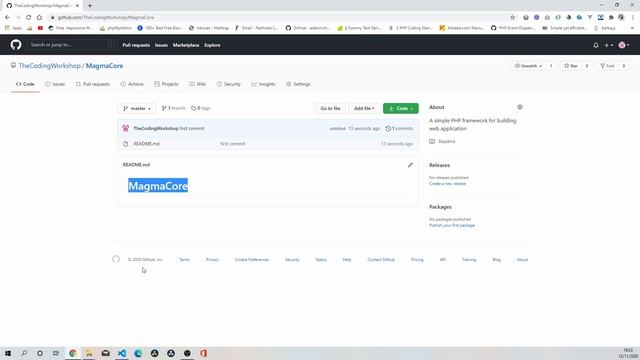640x360 pixels.
Task: Open the About settings gear
Action: pyautogui.click(x=520, y=107)
